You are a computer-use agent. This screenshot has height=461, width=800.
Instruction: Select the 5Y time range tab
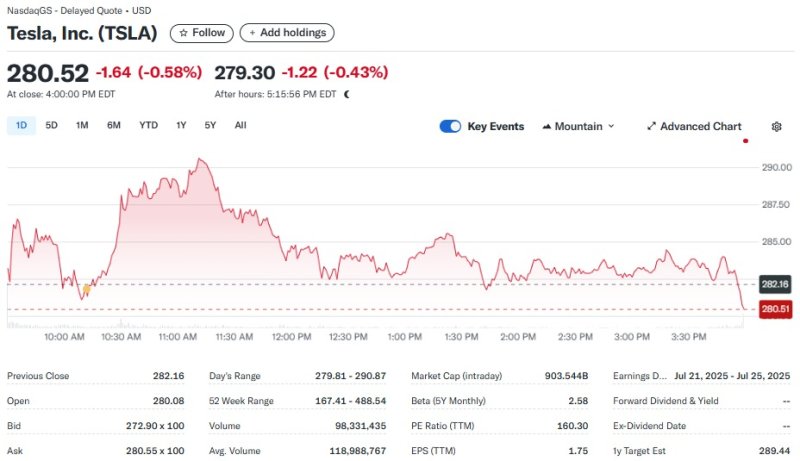click(x=210, y=125)
